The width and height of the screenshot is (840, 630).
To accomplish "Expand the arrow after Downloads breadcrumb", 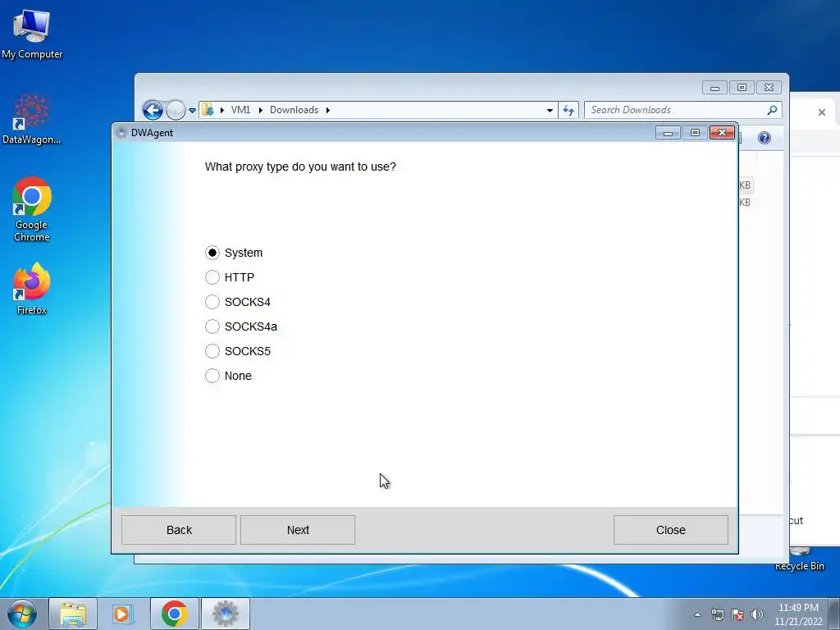I will (328, 110).
